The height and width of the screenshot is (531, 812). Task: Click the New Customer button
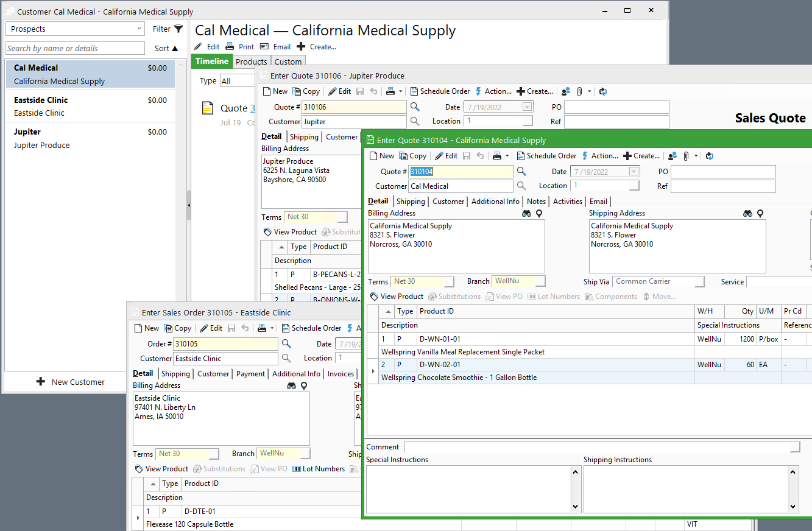point(71,382)
